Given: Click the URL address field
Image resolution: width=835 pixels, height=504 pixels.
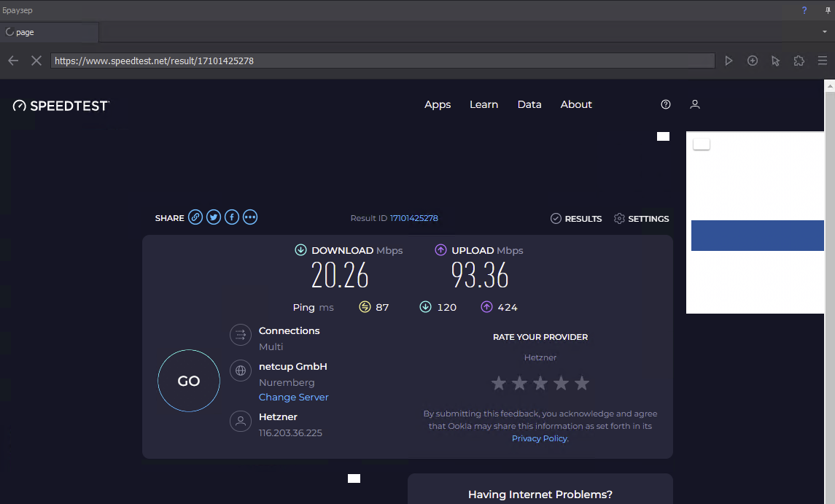Looking at the screenshot, I should [382, 61].
